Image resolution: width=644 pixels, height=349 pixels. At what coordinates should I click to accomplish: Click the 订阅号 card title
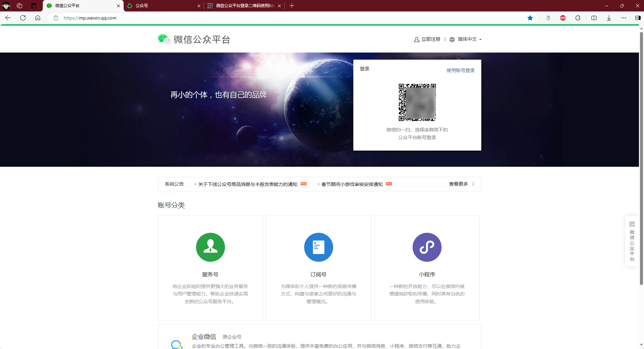[x=318, y=275]
